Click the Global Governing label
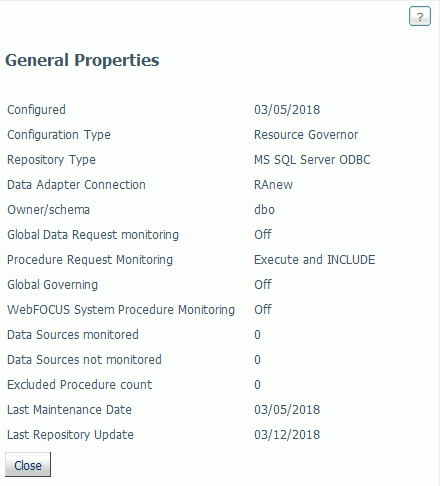Screen dimensions: 440x486 [52, 285]
